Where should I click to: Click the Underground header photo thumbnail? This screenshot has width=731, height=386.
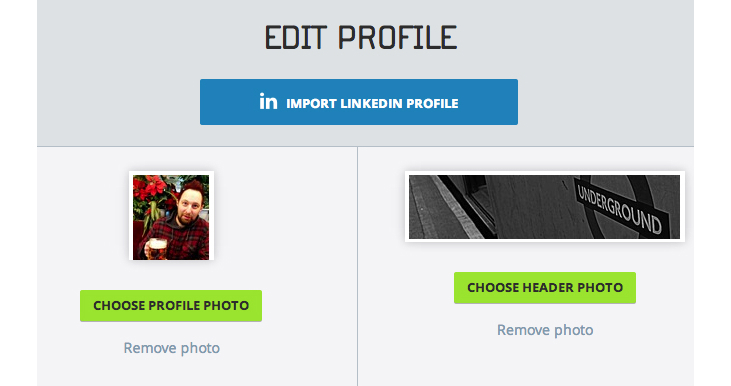point(545,207)
